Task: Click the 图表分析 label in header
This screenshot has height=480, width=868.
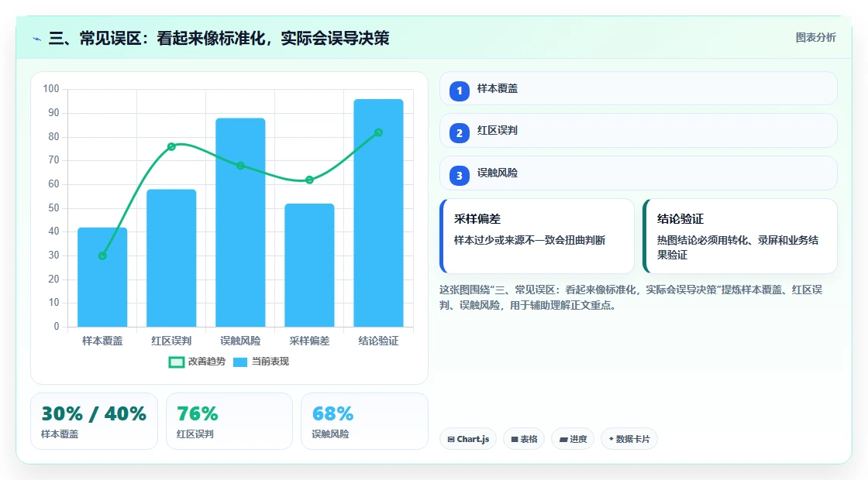Action: click(815, 38)
